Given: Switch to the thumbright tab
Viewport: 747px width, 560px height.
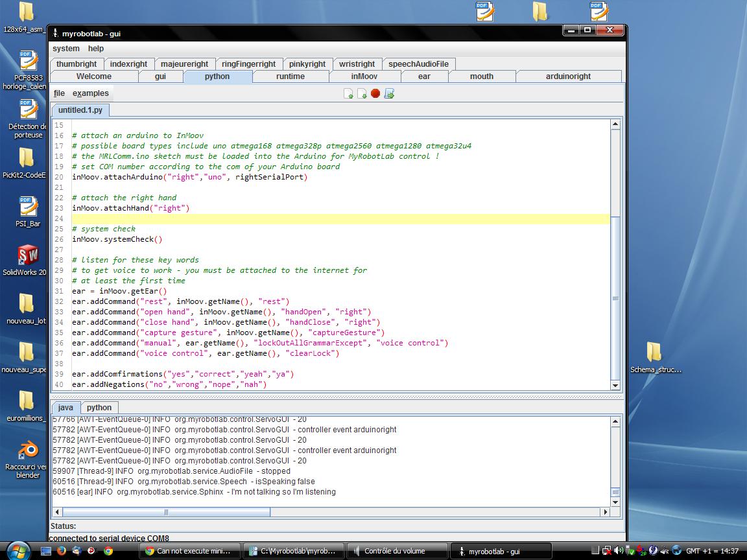Looking at the screenshot, I should pyautogui.click(x=77, y=64).
